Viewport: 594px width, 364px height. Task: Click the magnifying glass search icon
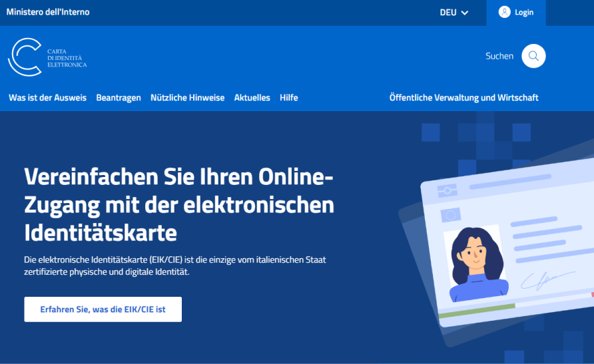coord(533,56)
